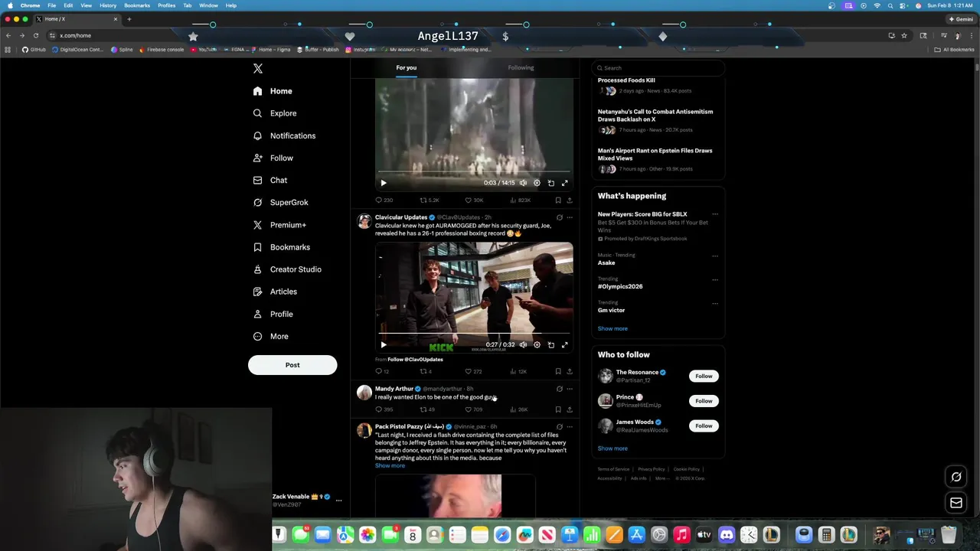Share Mandy Arthur's post
The height and width of the screenshot is (551, 980).
point(569,409)
